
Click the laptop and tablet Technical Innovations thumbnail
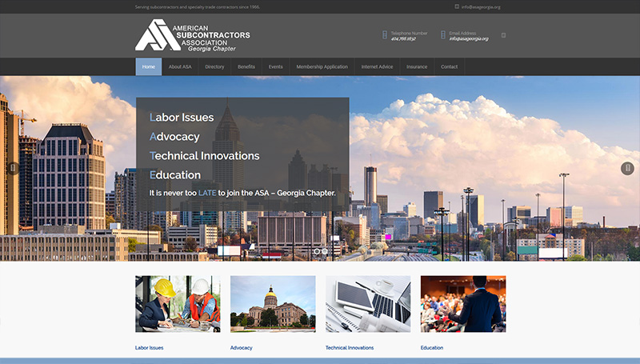(x=368, y=304)
